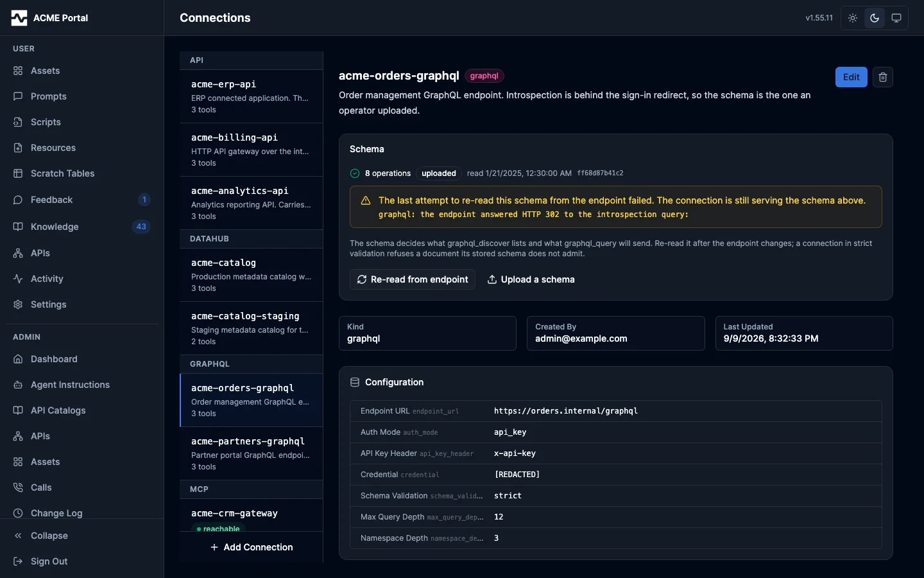Click the Feedback count badge 1
This screenshot has height=578, width=924.
144,200
